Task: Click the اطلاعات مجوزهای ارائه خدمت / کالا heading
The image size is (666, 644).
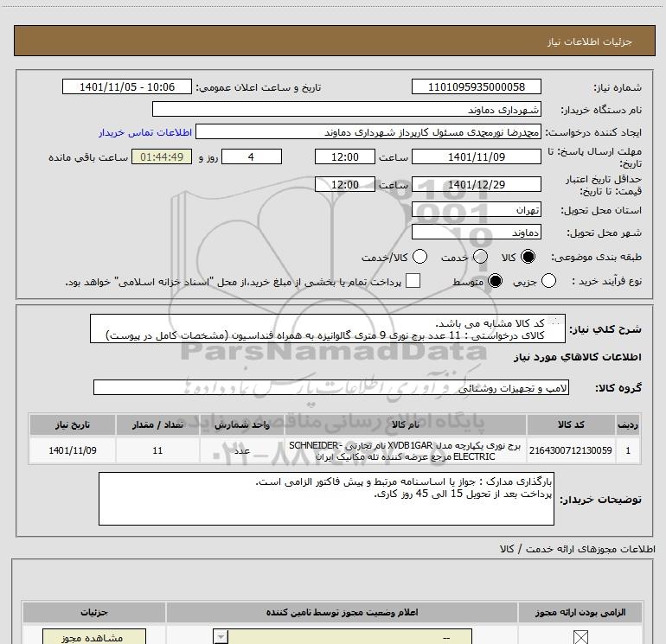Action: coord(577,549)
